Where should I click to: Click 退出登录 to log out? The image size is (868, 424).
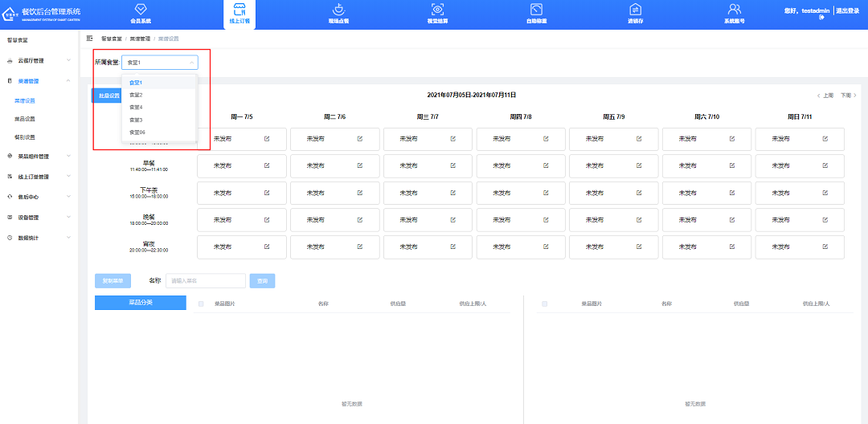pos(847,10)
